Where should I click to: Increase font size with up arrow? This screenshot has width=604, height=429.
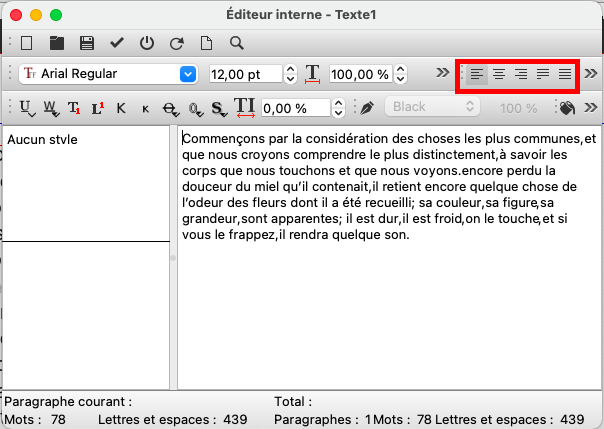click(x=290, y=69)
